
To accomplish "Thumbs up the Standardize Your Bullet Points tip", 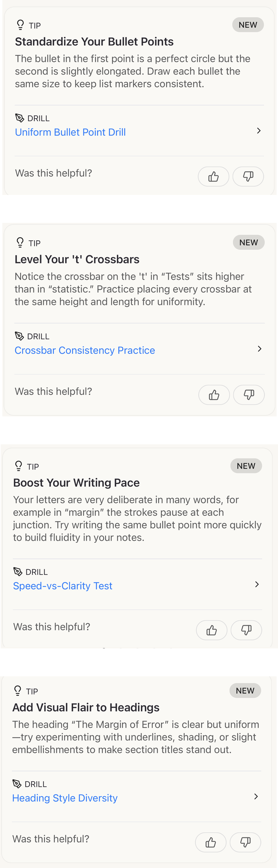I will [213, 177].
